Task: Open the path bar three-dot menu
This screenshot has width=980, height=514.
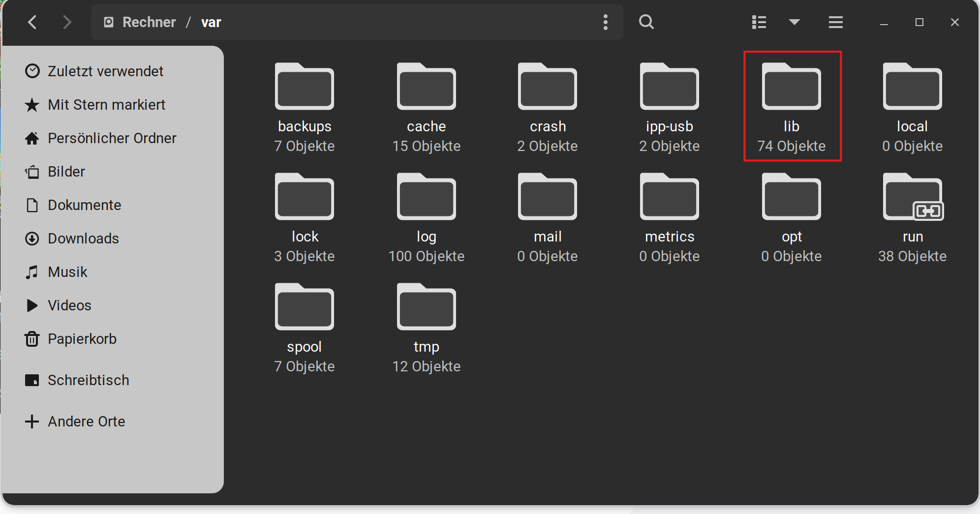Action: (605, 22)
